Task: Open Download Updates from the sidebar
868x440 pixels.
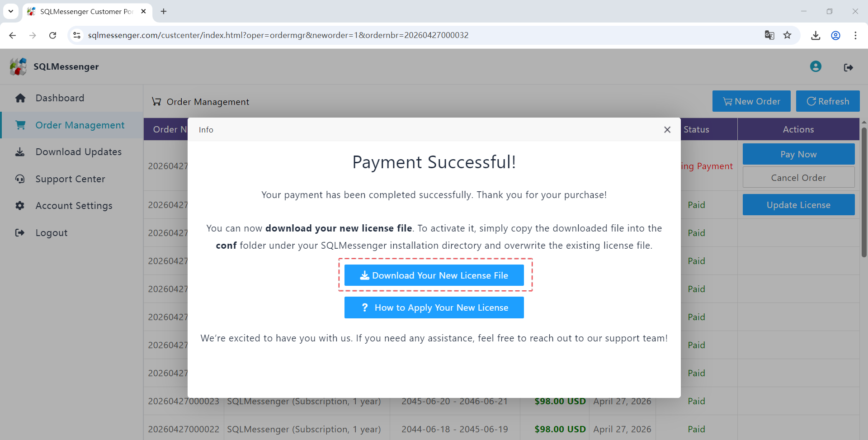Action: (79, 152)
